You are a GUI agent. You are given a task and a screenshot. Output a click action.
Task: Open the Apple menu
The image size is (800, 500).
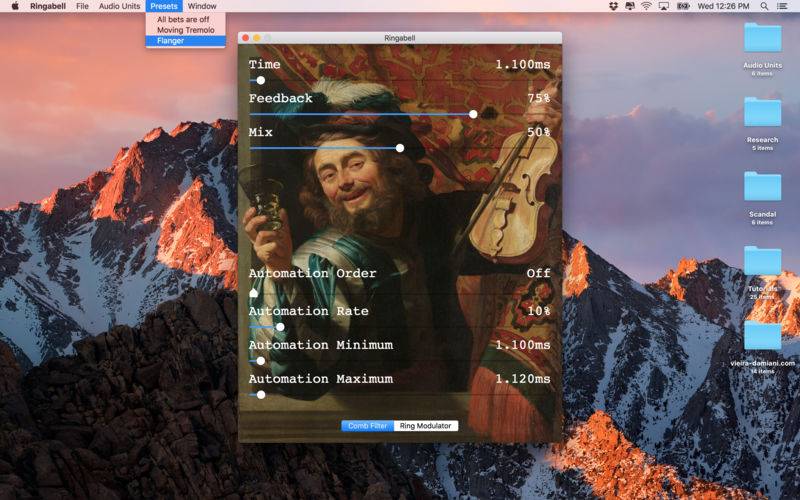pos(15,6)
